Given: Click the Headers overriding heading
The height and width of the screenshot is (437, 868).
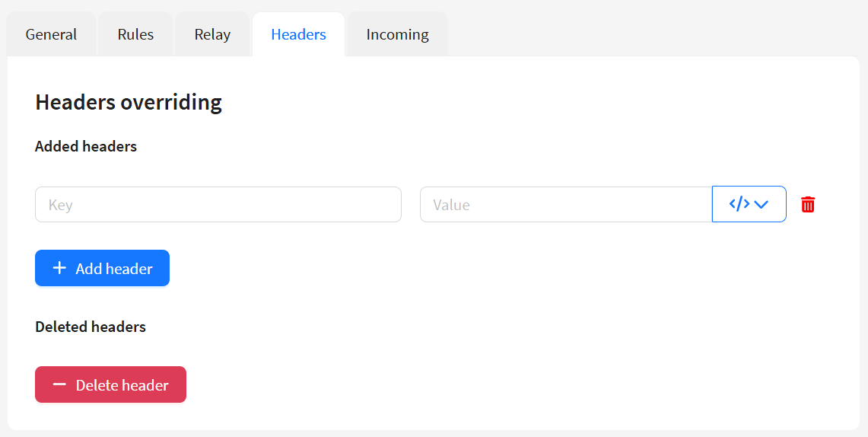Looking at the screenshot, I should click(129, 102).
